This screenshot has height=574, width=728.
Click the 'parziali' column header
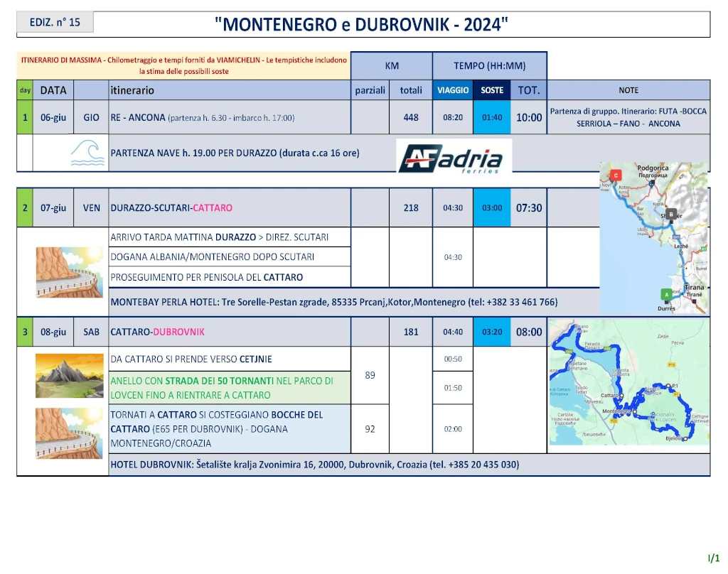point(370,90)
